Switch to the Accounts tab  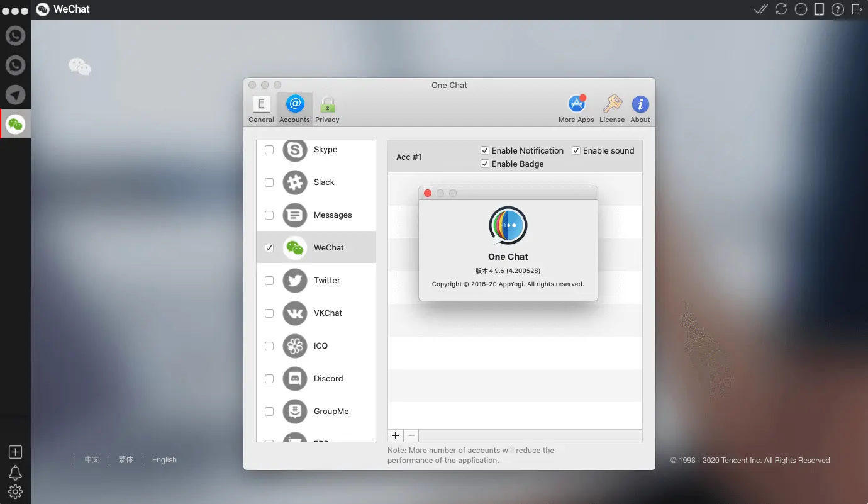pyautogui.click(x=294, y=109)
